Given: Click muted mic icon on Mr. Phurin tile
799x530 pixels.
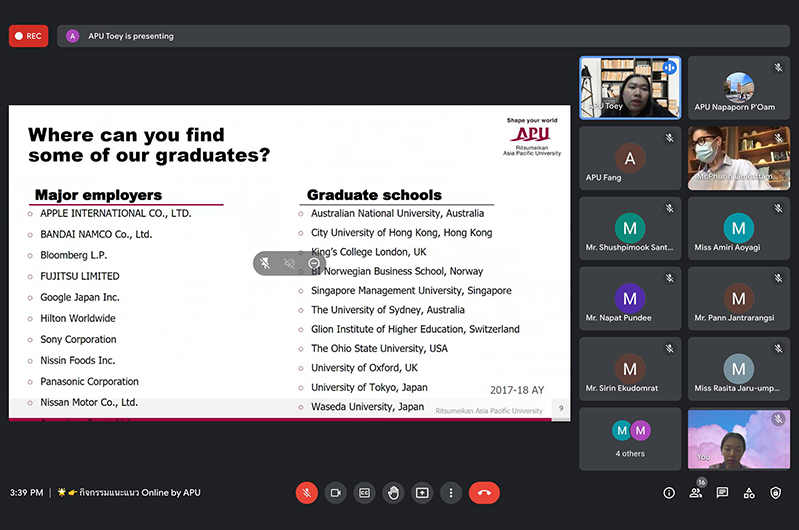Looking at the screenshot, I should tap(778, 138).
